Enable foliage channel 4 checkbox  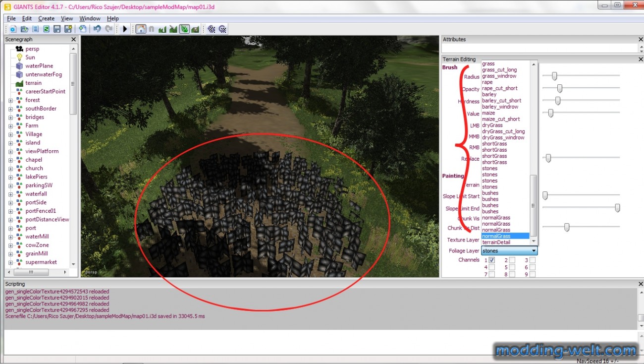click(x=492, y=267)
